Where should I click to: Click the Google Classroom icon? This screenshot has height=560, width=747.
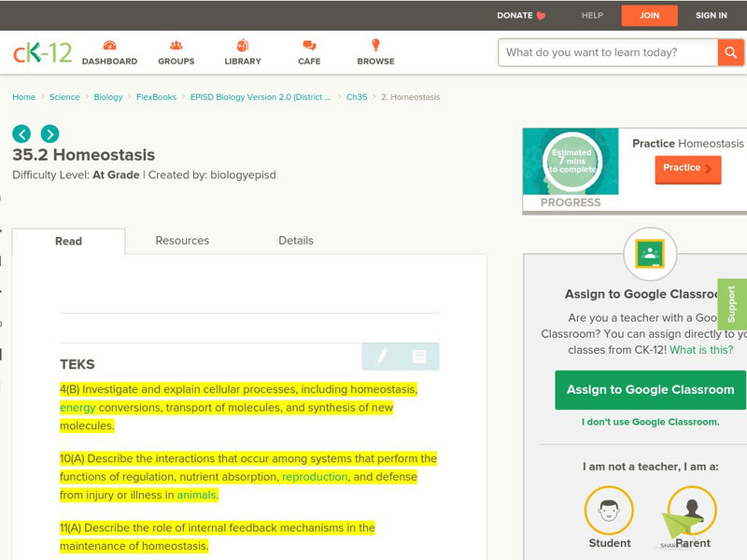click(650, 254)
